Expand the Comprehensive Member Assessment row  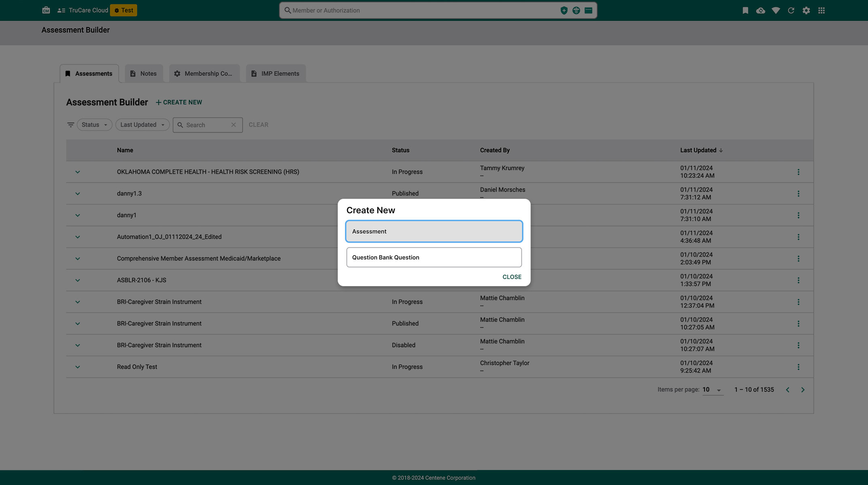[78, 259]
